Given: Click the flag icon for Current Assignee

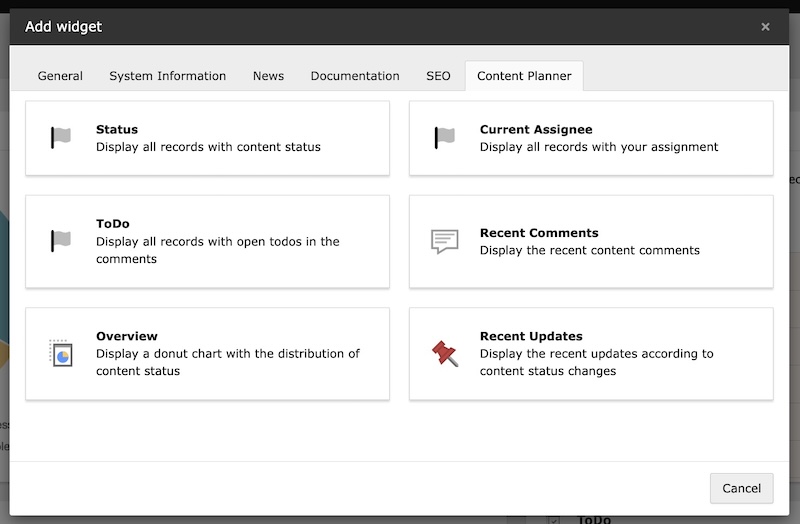Looking at the screenshot, I should (x=445, y=138).
